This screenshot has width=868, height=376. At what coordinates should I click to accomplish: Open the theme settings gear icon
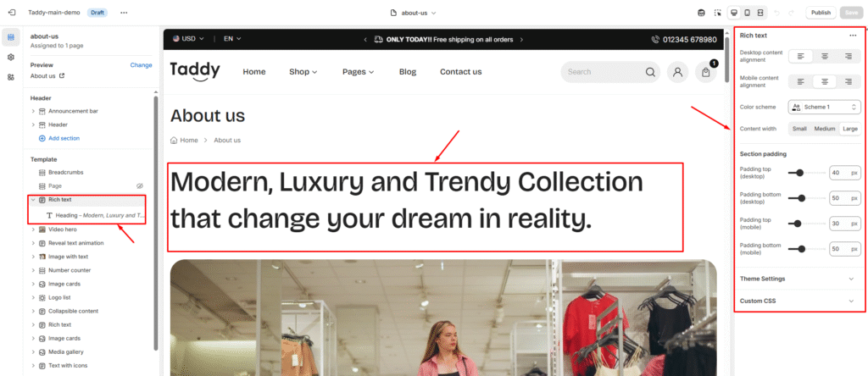point(11,57)
